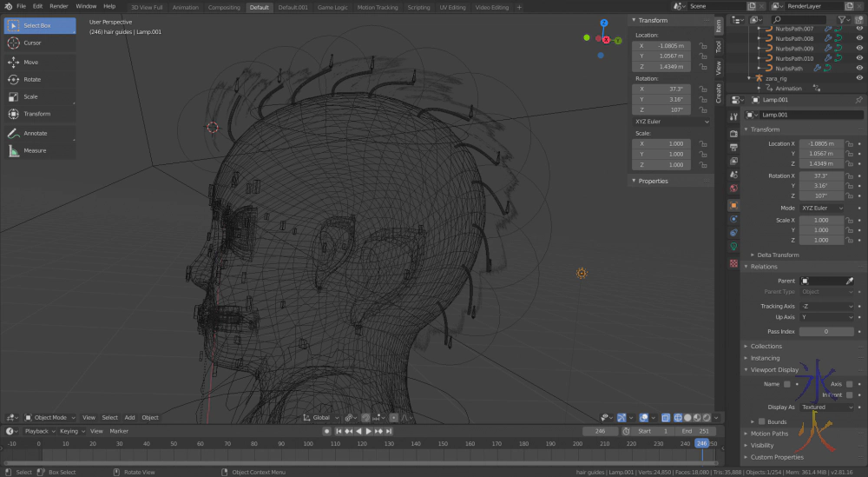This screenshot has height=477, width=868.
Task: Open Render properties tab icon
Action: point(733,134)
